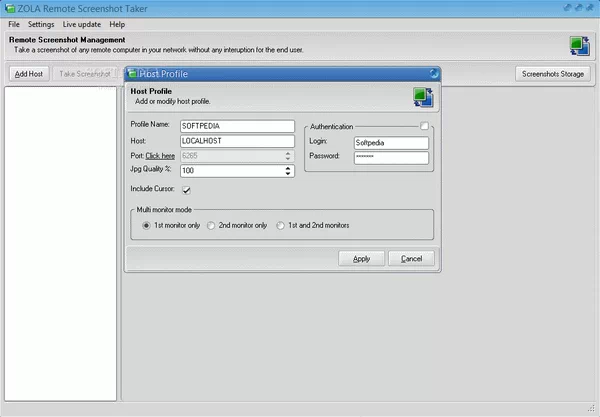
Task: Click the Login input field
Action: (391, 143)
